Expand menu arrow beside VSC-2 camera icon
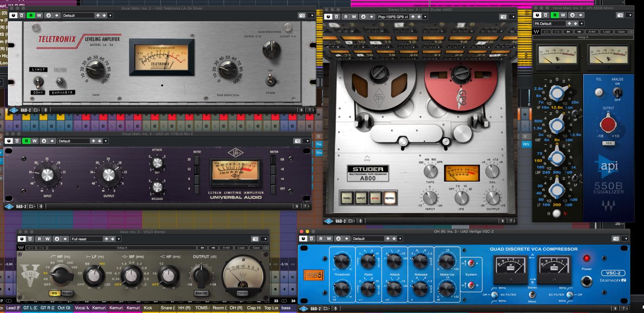The height and width of the screenshot is (313, 644). (625, 239)
